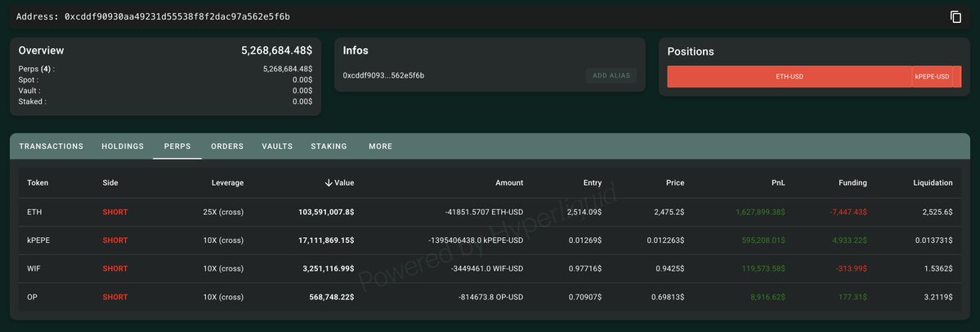
Task: Open the Staking tab
Action: [x=329, y=146]
